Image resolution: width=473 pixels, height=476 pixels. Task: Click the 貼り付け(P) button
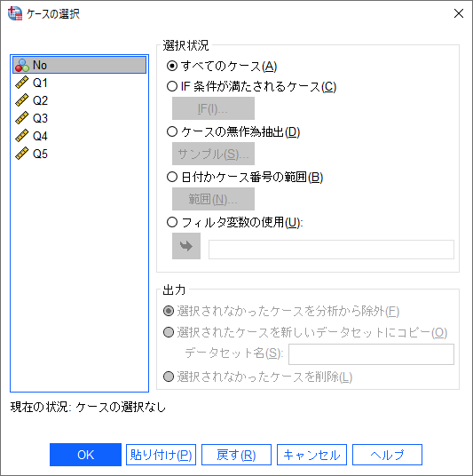point(162,455)
